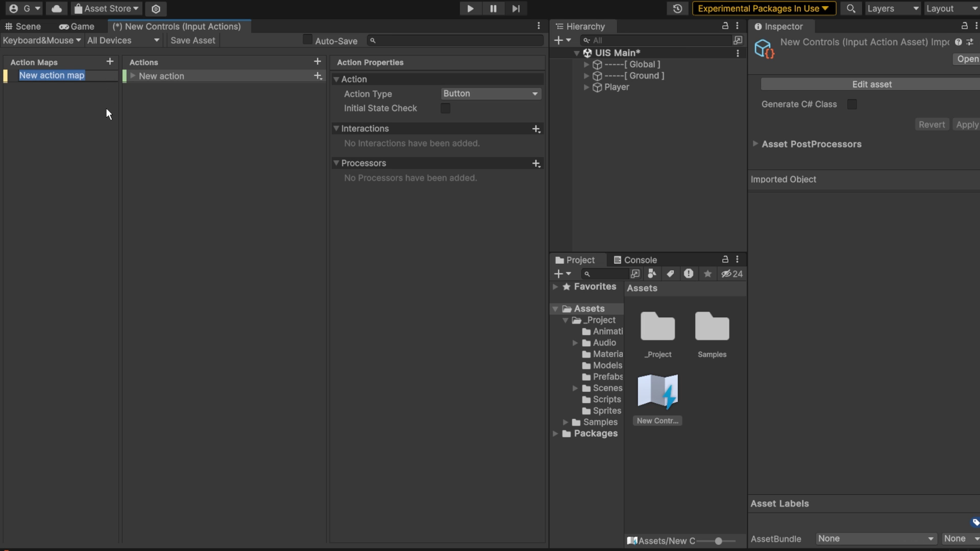Screen dimensions: 980x551
Task: Toggle the Auto-Save checkbox
Action: click(x=307, y=40)
